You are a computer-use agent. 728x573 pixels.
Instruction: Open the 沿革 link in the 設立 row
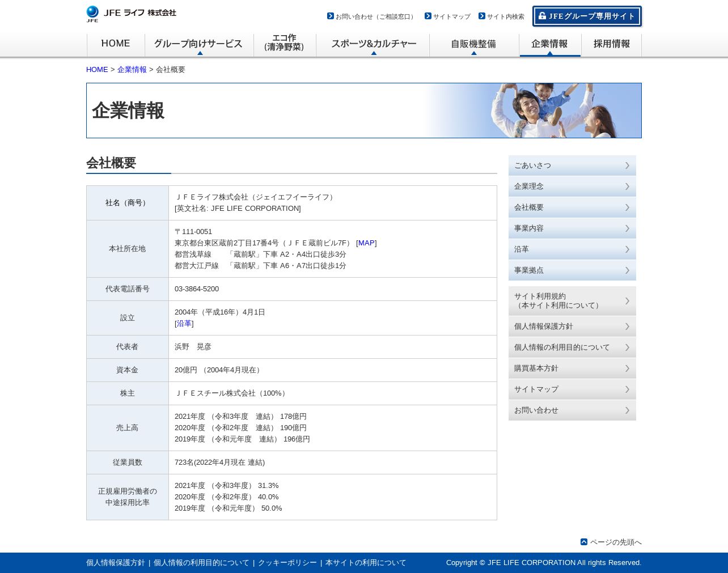pos(184,324)
